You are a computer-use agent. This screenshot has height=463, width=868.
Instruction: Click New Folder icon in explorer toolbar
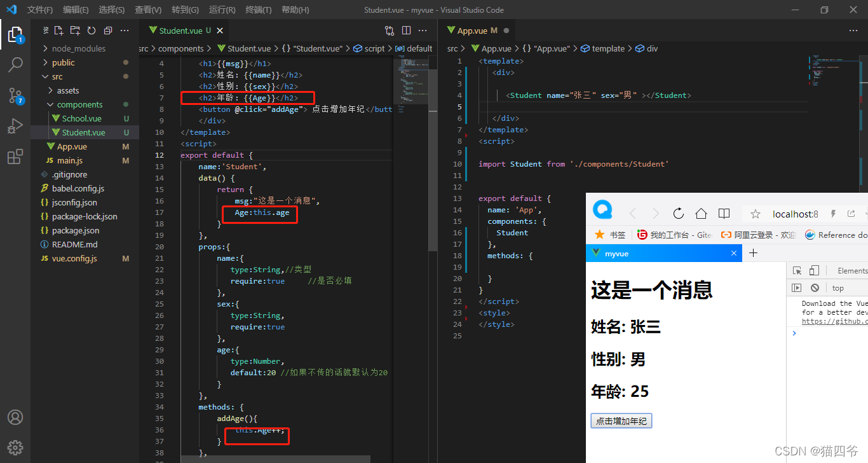(x=75, y=31)
